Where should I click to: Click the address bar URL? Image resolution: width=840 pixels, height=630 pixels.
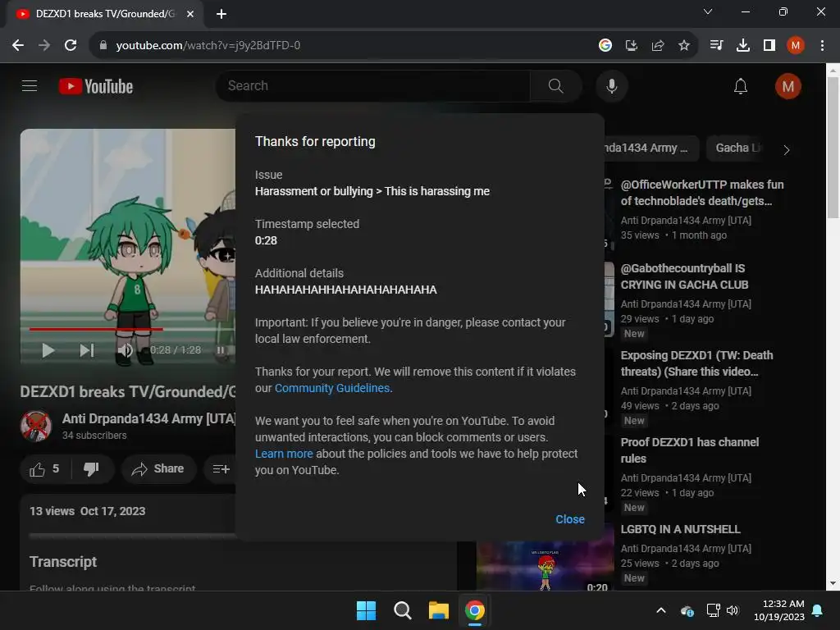208,46
